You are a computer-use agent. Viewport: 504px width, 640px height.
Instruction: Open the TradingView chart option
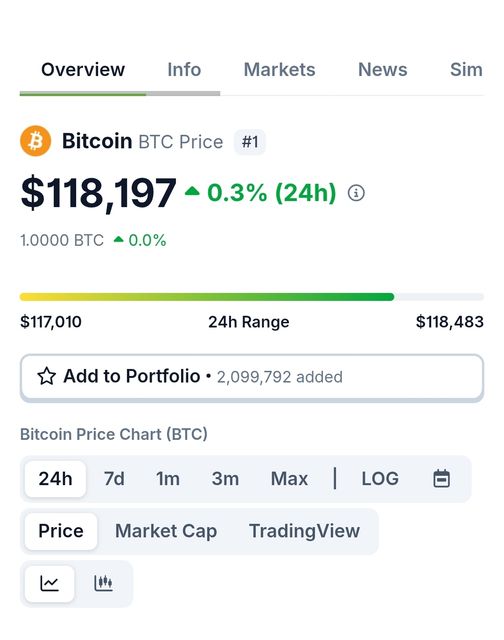tap(304, 531)
